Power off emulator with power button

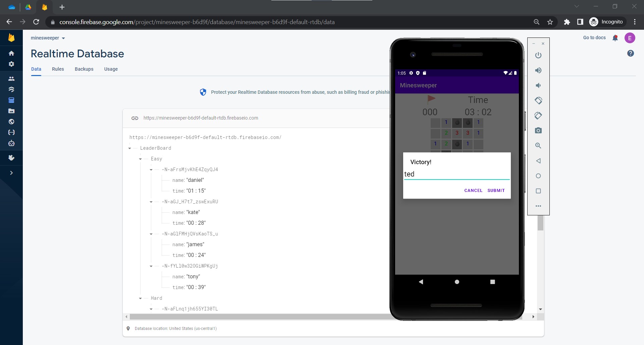coord(538,55)
